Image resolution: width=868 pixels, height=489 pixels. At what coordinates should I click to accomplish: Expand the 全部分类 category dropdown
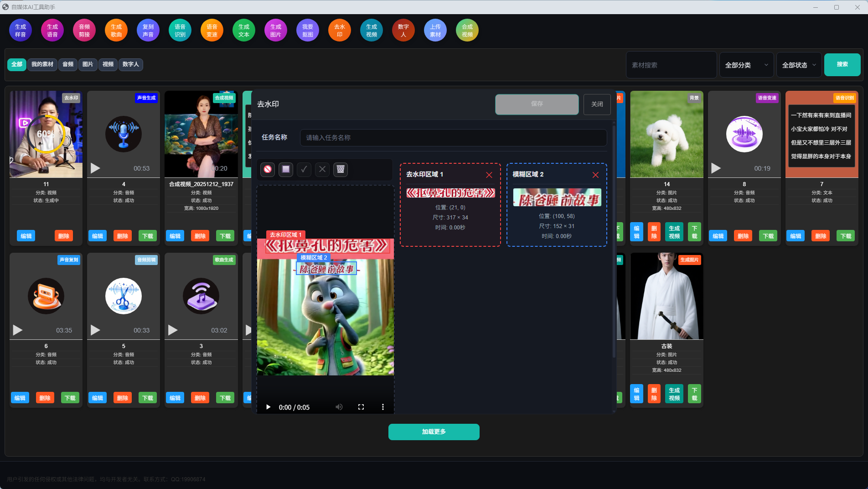(x=747, y=65)
